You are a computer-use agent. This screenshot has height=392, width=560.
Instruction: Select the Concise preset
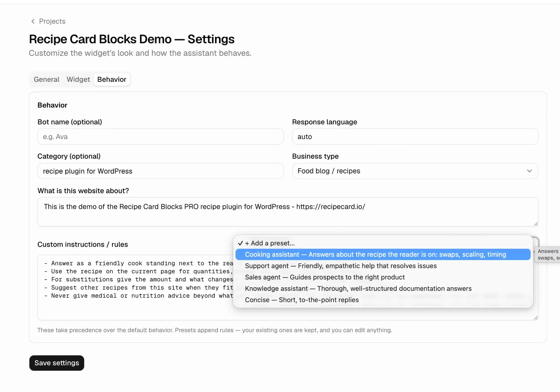pos(383,300)
